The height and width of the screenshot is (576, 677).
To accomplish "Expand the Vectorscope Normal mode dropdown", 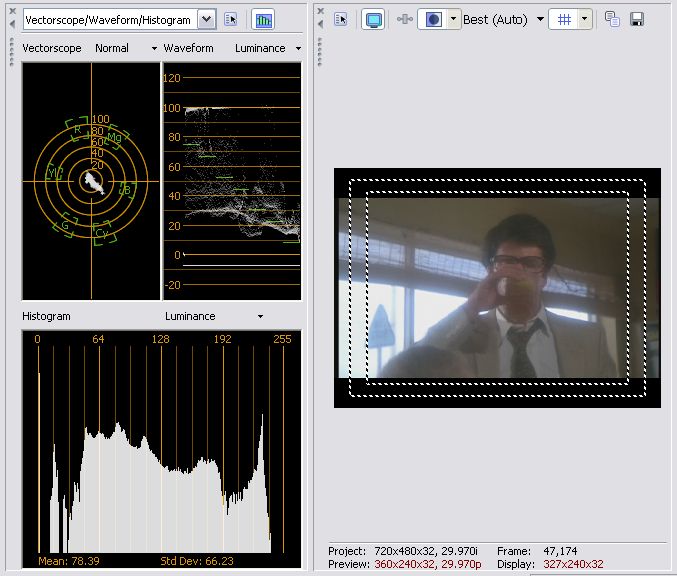I will (154, 48).
